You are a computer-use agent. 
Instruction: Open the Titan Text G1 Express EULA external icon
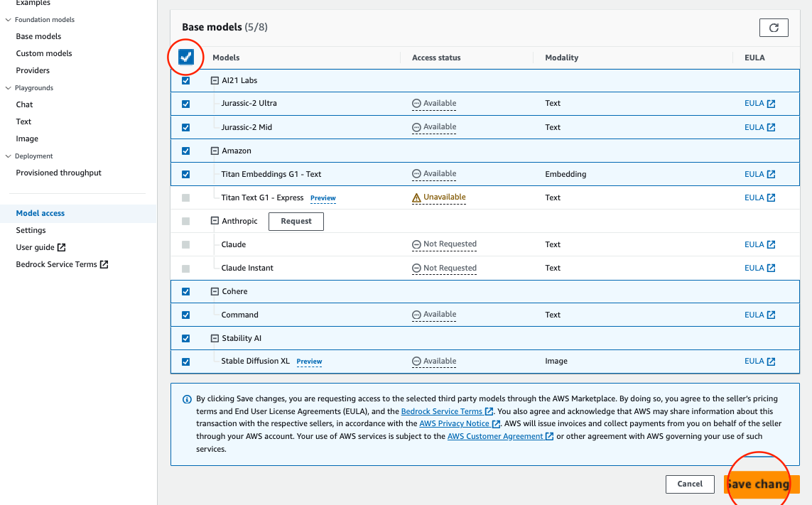771,198
